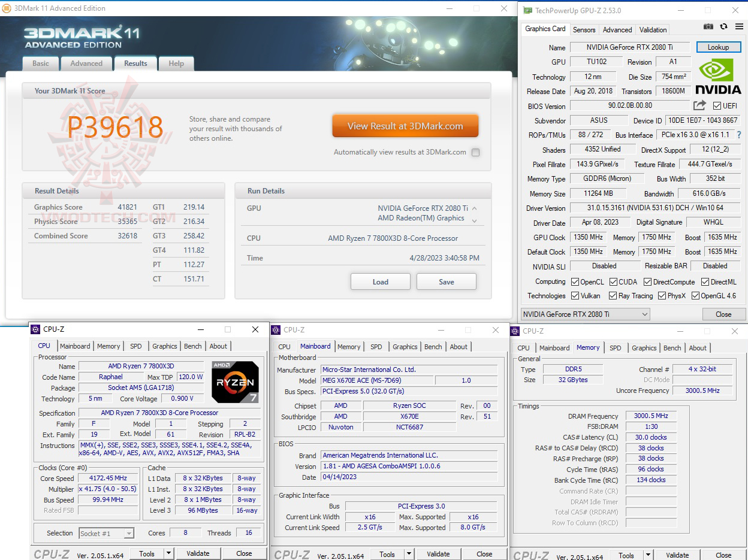Click Validate in left CPU-Z window
The image size is (748, 560).
(198, 553)
